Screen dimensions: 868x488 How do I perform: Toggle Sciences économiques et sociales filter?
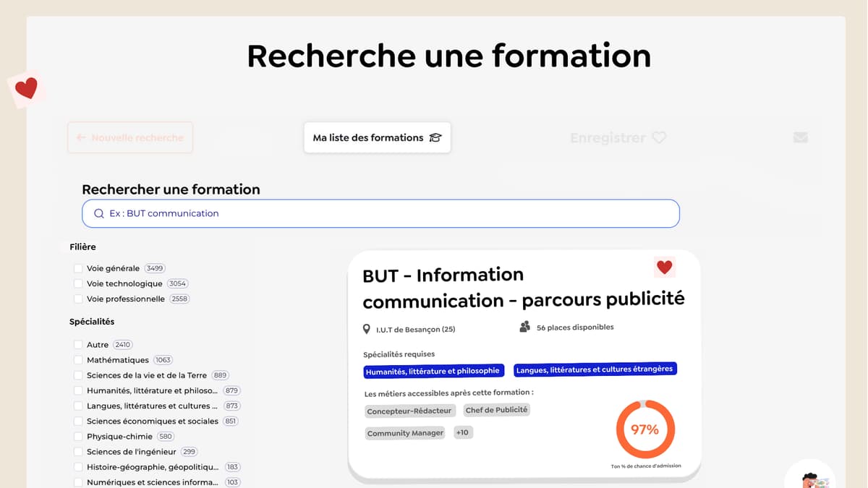[x=78, y=421]
